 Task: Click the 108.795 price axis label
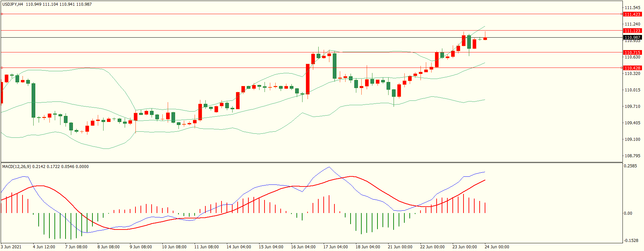coord(632,156)
